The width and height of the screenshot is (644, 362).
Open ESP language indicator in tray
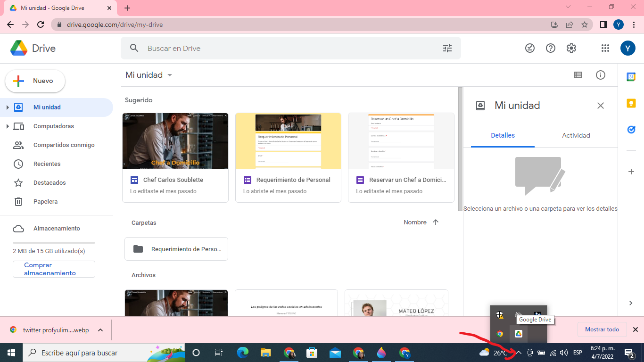point(578,353)
